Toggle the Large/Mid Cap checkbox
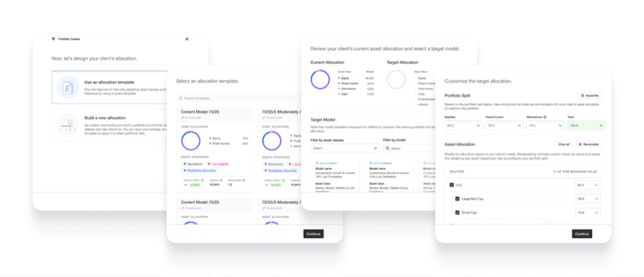Image resolution: width=644 pixels, height=277 pixels. coord(457,199)
